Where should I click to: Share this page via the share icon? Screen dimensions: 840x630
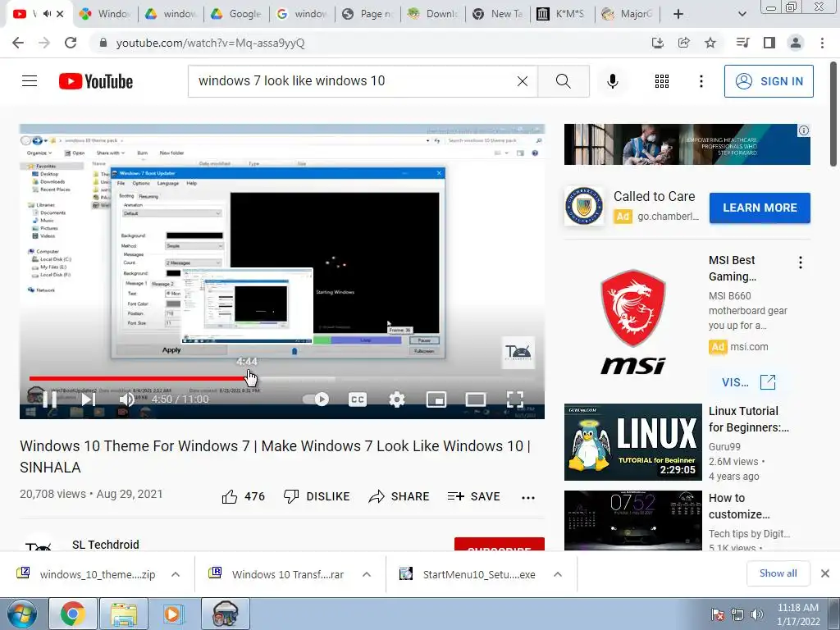683,43
